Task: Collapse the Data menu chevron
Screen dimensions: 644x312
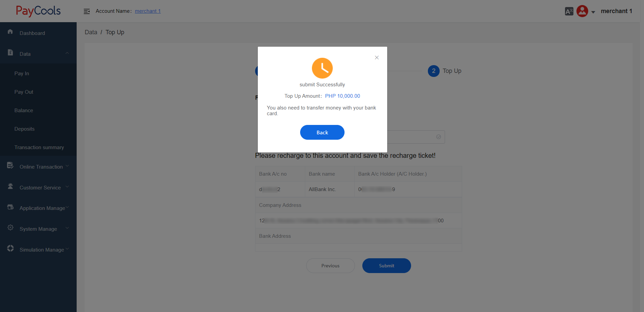Action: tap(67, 53)
